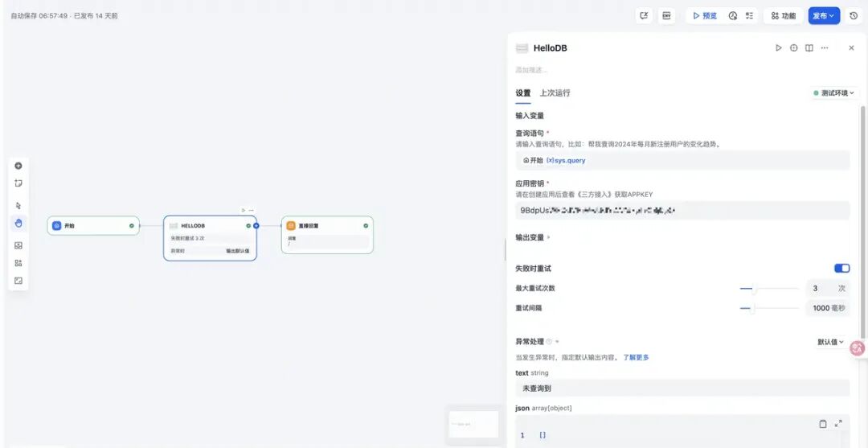Open the 发布 publish dropdown
This screenshot has height=448, width=868.
click(824, 16)
